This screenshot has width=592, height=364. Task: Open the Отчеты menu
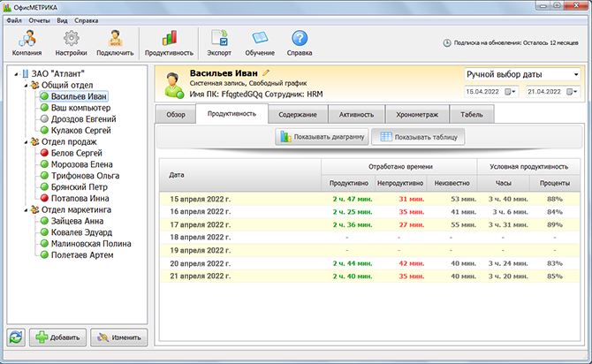[x=40, y=19]
